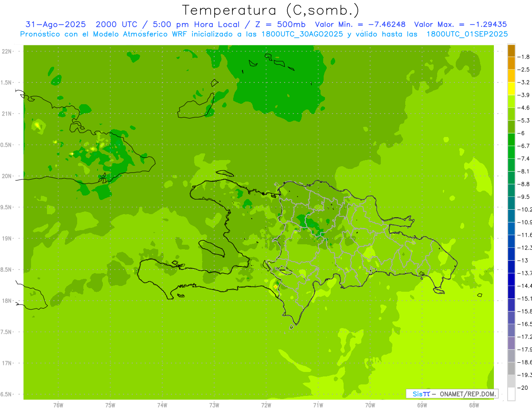Click the "74W" longitude axis label
Screen dimensions: 532x411
pos(162,405)
